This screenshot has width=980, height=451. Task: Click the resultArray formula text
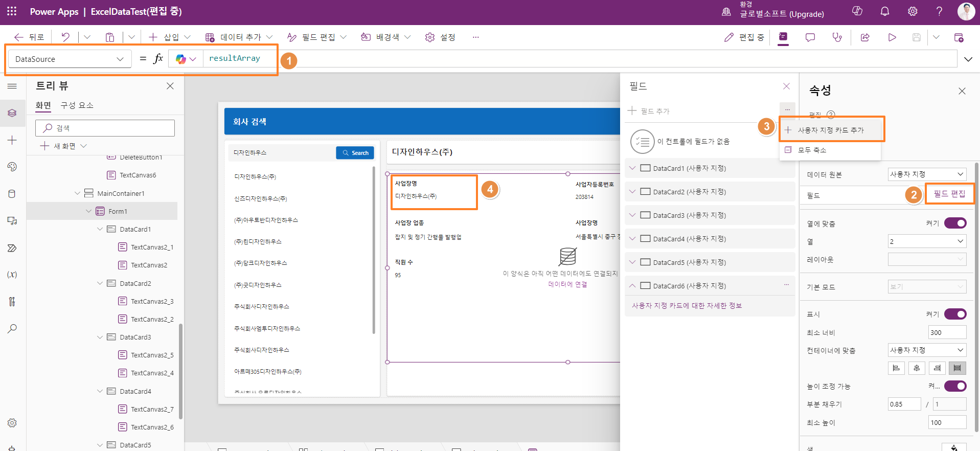pos(235,58)
